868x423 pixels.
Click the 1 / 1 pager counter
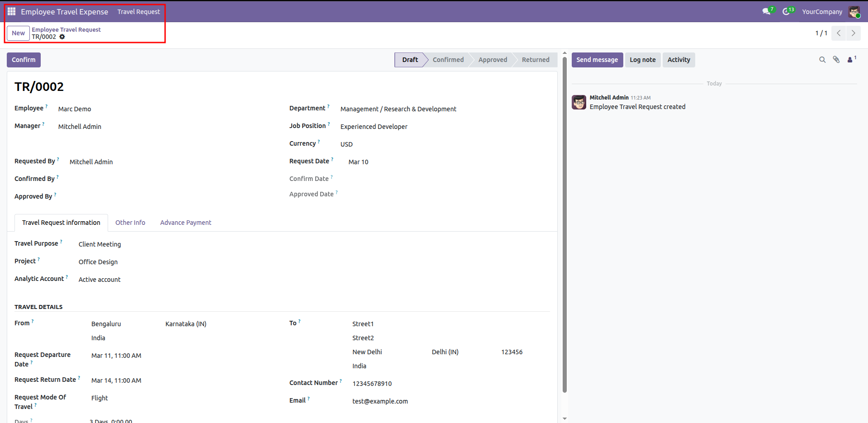click(821, 33)
